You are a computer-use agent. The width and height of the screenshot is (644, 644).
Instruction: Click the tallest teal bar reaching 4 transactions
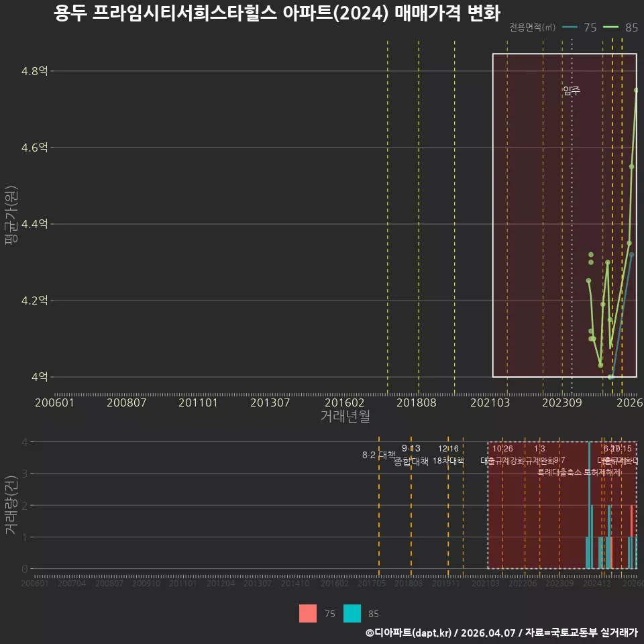pos(590,505)
